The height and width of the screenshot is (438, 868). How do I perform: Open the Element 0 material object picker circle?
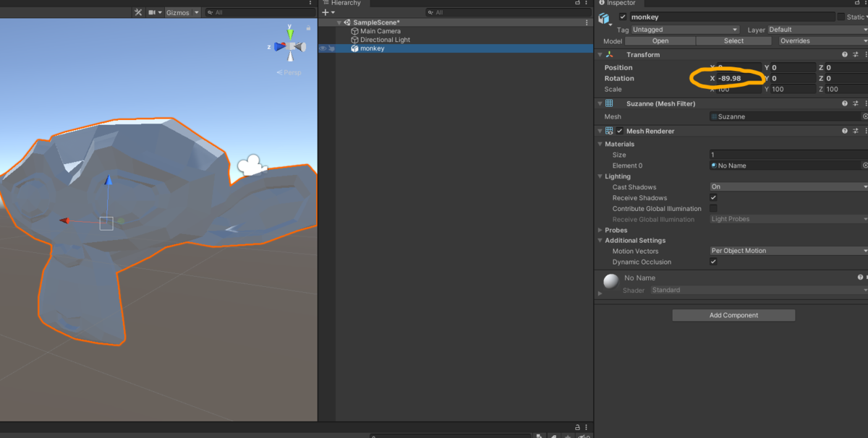click(865, 166)
